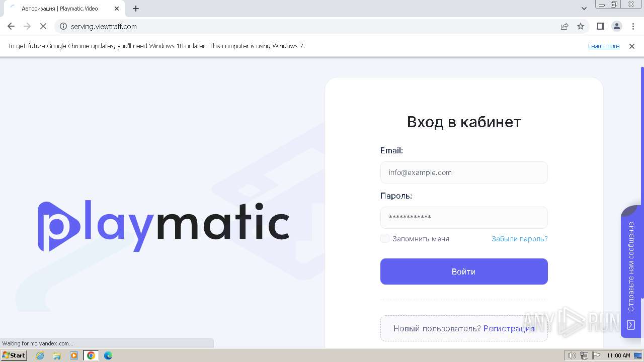The image size is (644, 362).
Task: Open Windows Explorer folder in taskbar
Action: click(x=57, y=355)
